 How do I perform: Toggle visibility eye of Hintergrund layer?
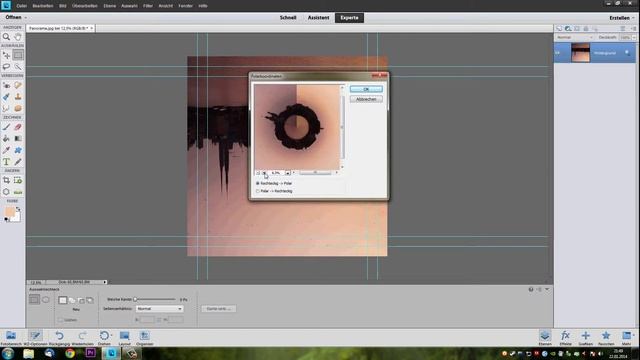(x=558, y=53)
